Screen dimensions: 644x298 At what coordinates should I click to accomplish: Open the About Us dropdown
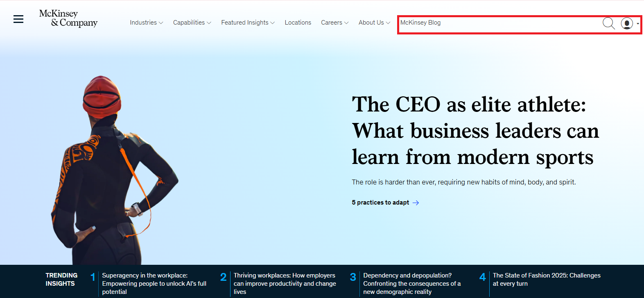(374, 23)
